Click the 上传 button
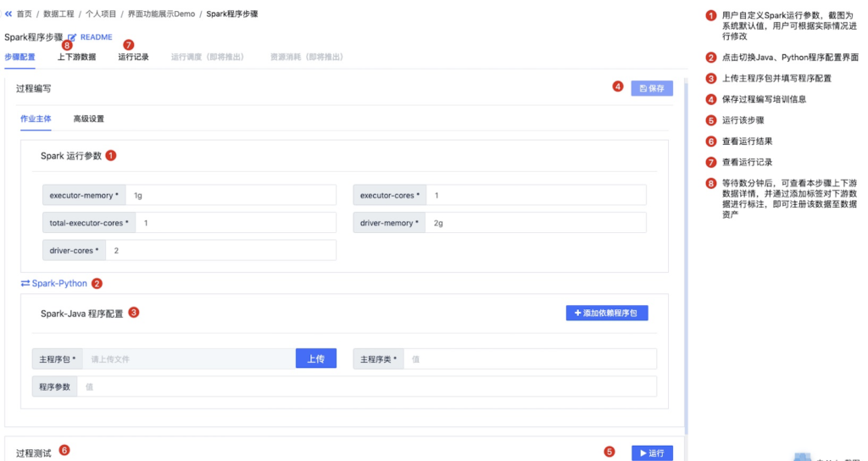 pyautogui.click(x=316, y=358)
